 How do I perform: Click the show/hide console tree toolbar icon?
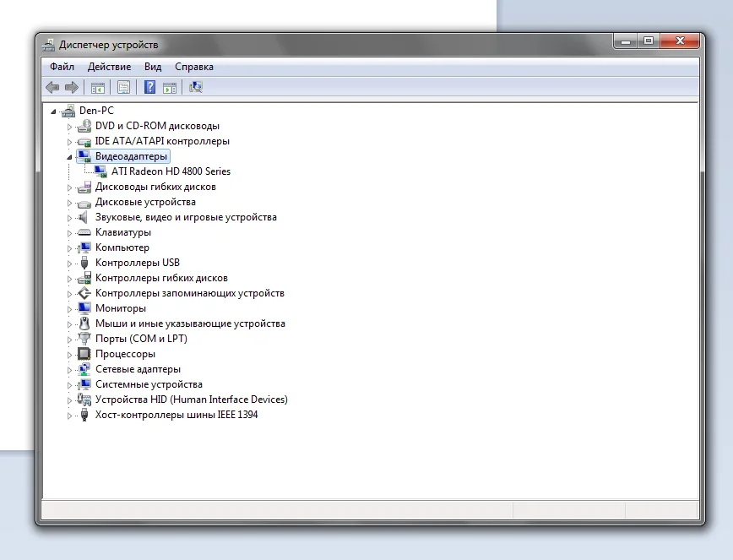coord(98,87)
